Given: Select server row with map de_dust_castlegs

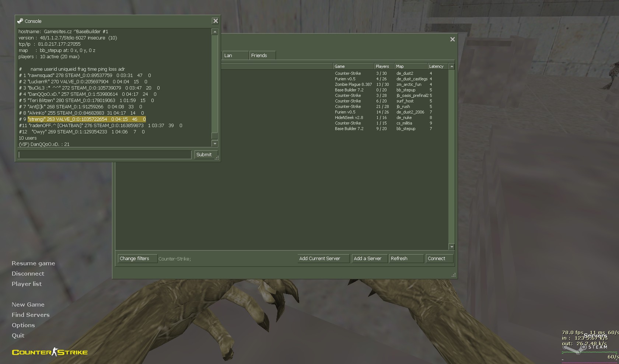Looking at the screenshot, I should 282,79.
